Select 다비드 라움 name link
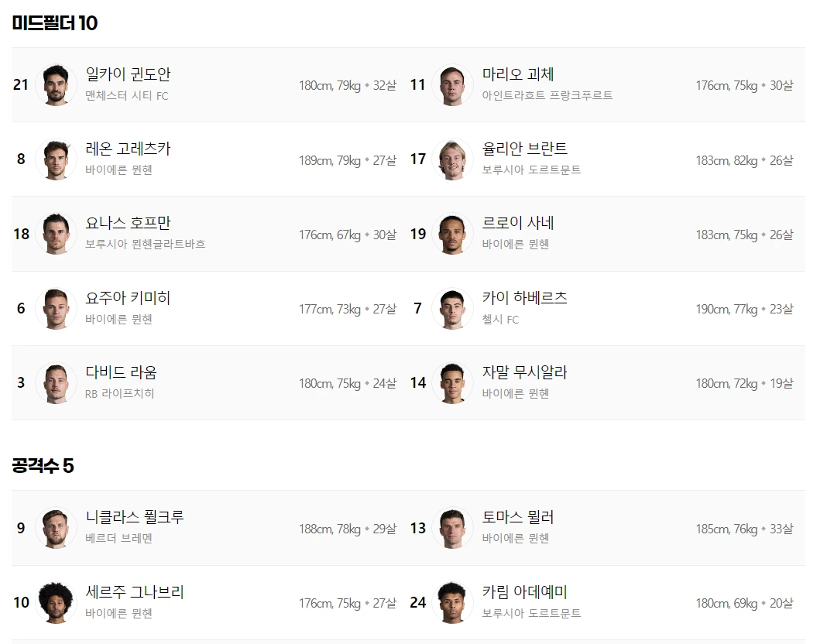Image resolution: width=827 pixels, height=644 pixels. click(121, 372)
